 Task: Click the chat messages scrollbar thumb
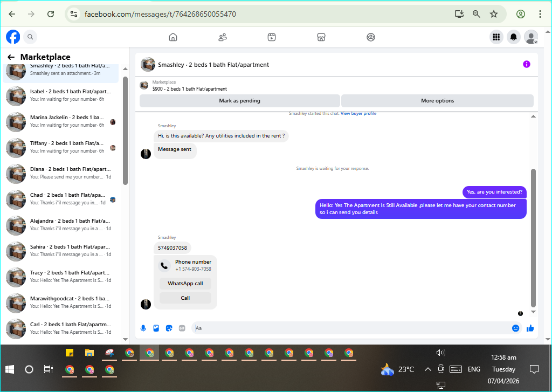[533, 238]
